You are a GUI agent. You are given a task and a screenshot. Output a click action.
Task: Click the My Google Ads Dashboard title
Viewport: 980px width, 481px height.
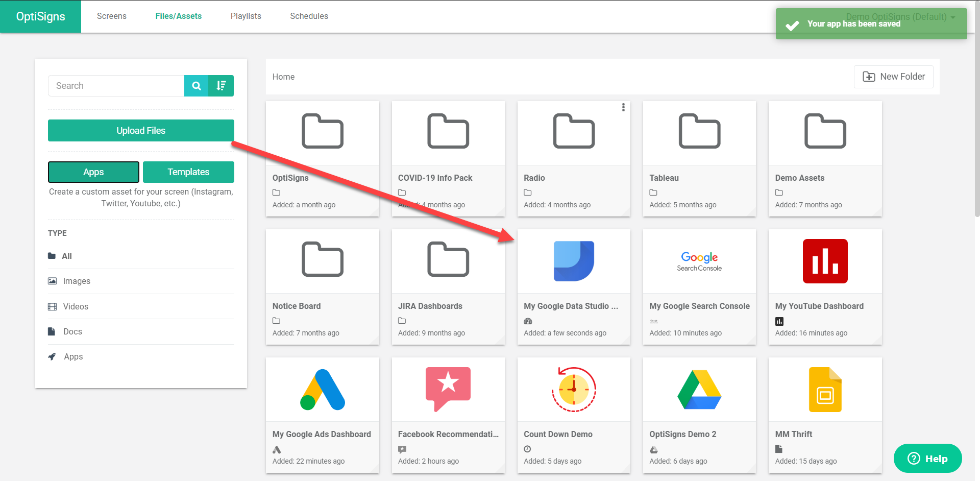pyautogui.click(x=322, y=434)
